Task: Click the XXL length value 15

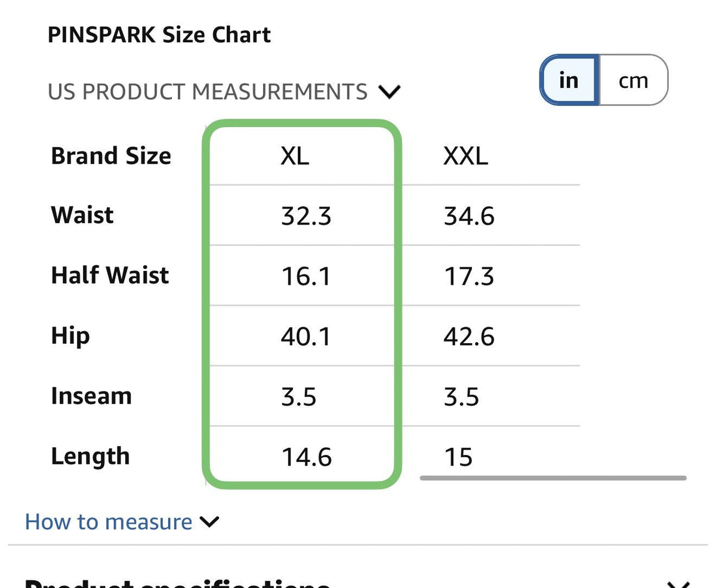Action: coord(458,457)
